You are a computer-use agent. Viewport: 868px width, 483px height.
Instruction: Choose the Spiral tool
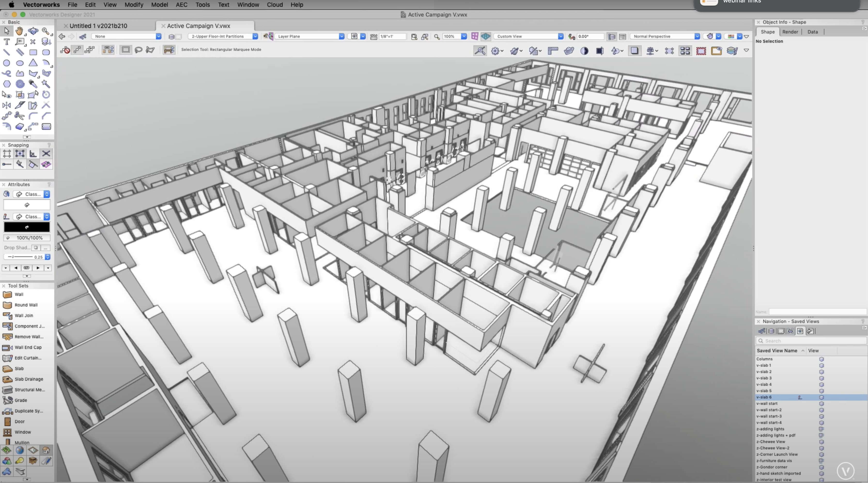point(20,84)
